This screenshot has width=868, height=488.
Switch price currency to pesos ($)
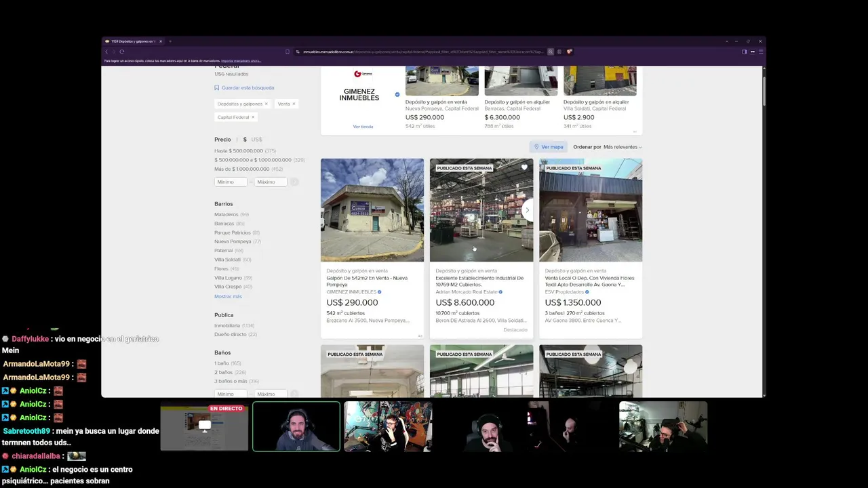click(245, 140)
